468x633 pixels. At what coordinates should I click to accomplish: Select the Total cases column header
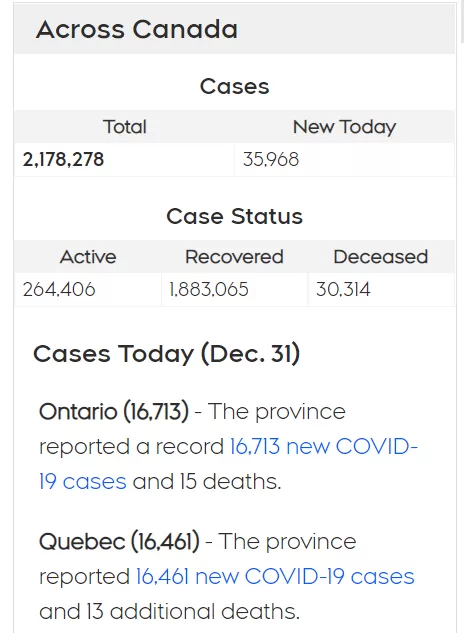125,127
